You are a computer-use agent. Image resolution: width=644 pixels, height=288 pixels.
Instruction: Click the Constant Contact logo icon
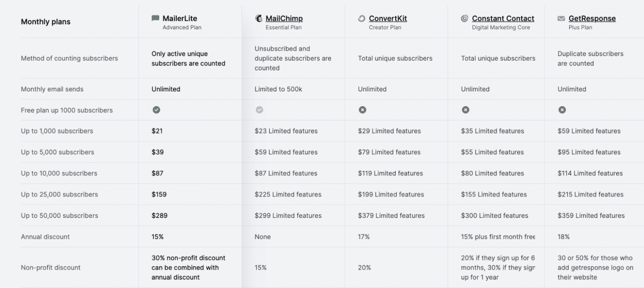464,18
